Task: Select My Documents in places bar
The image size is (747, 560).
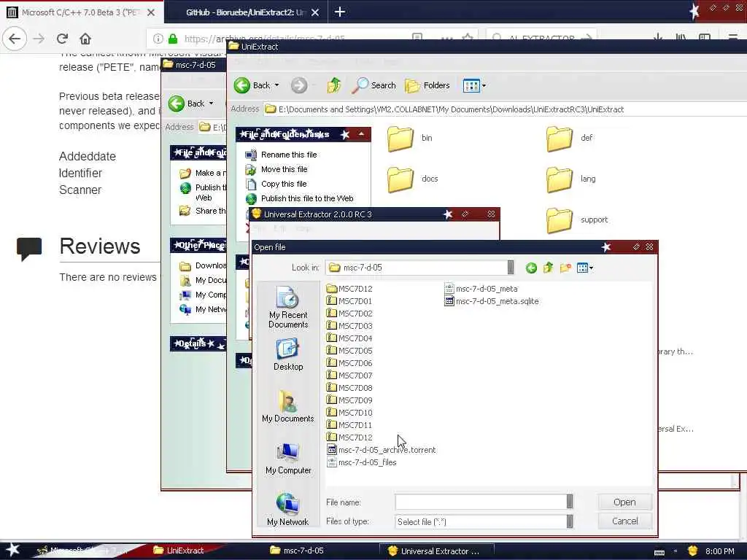Action: point(287,406)
